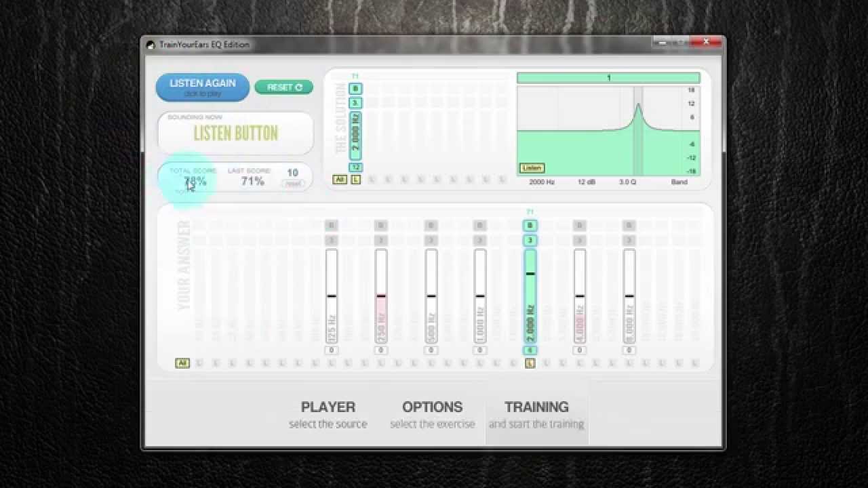The height and width of the screenshot is (488, 868).
Task: Click the 1,000 Hz gain slider
Action: (x=480, y=296)
